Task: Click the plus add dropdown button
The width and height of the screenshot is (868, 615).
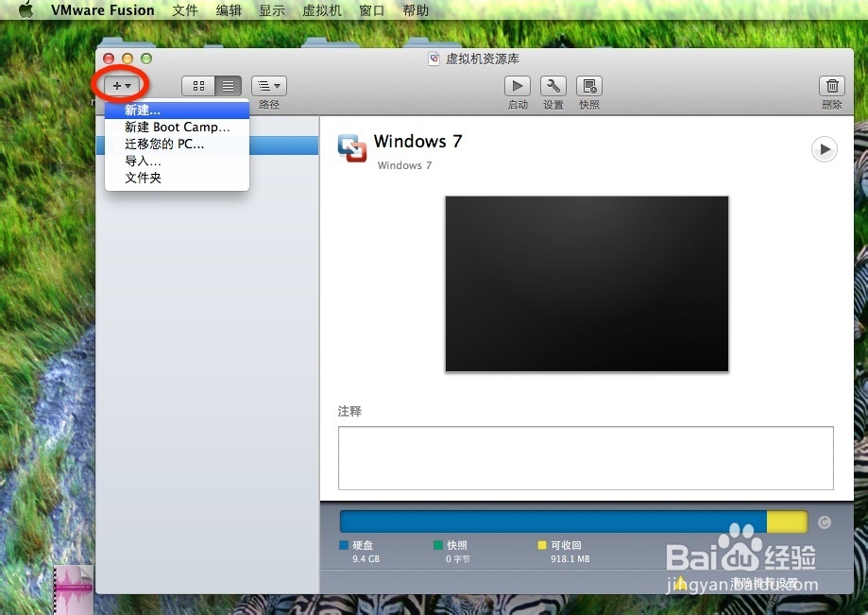Action: click(x=122, y=86)
